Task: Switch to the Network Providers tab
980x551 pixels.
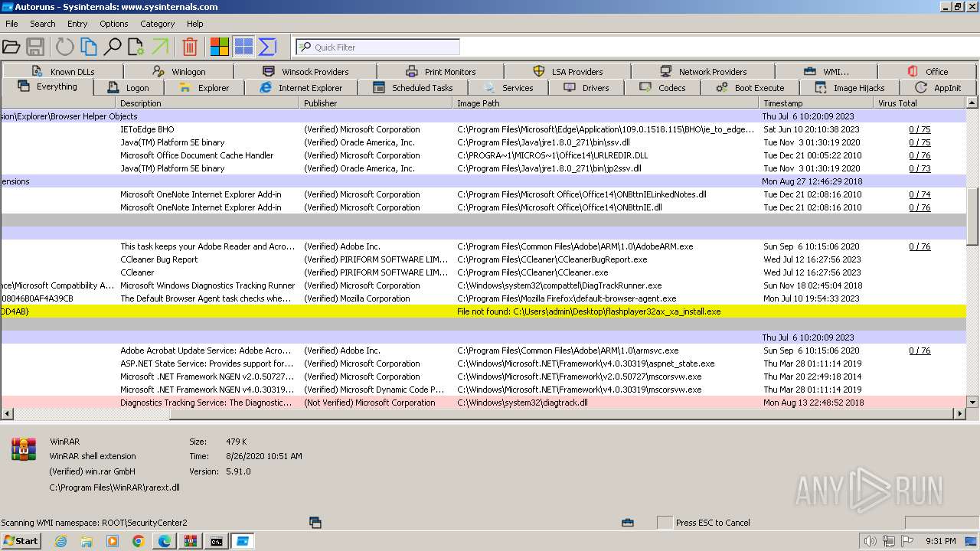Action: tap(703, 71)
